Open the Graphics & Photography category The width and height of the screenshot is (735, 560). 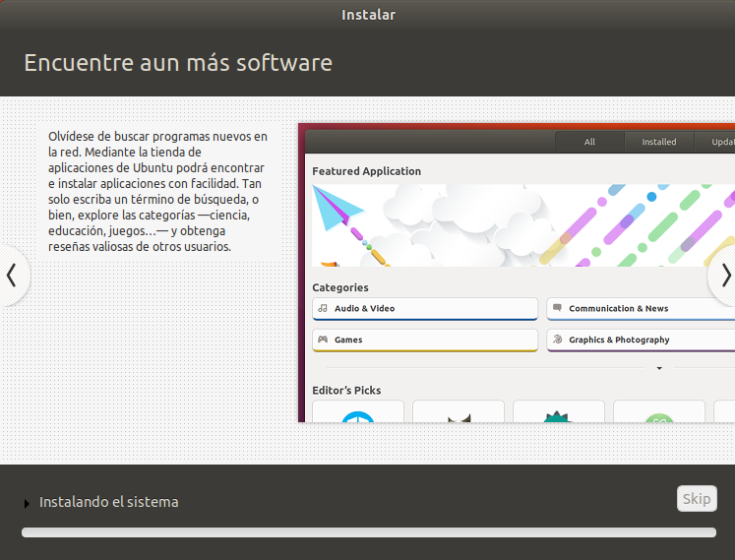[x=641, y=340]
